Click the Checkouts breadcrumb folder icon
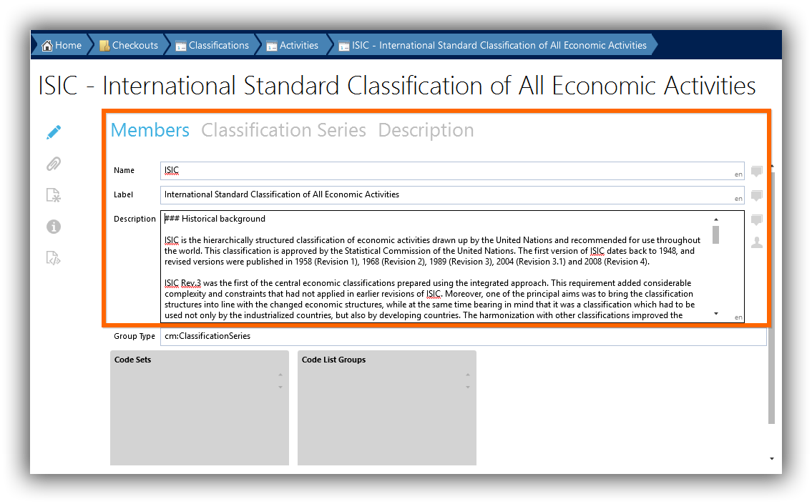 (104, 46)
